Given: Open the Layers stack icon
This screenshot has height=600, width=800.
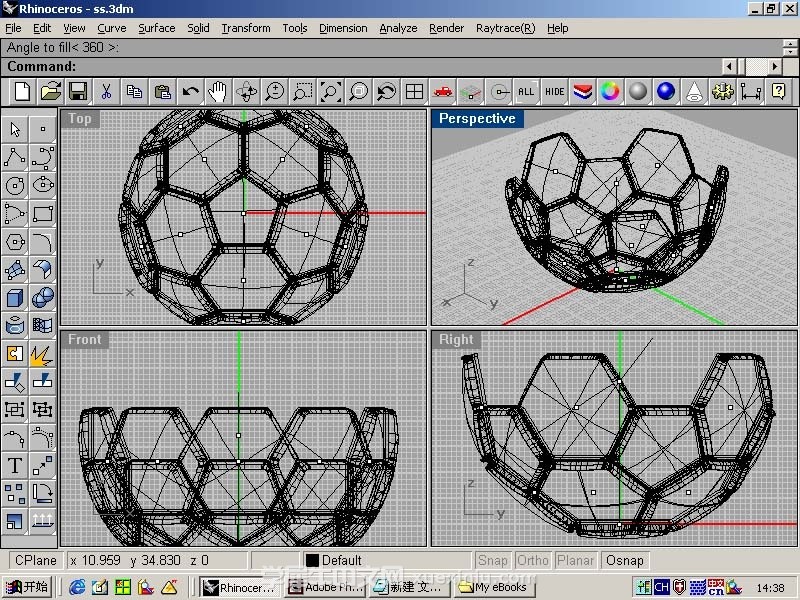Looking at the screenshot, I should [582, 92].
